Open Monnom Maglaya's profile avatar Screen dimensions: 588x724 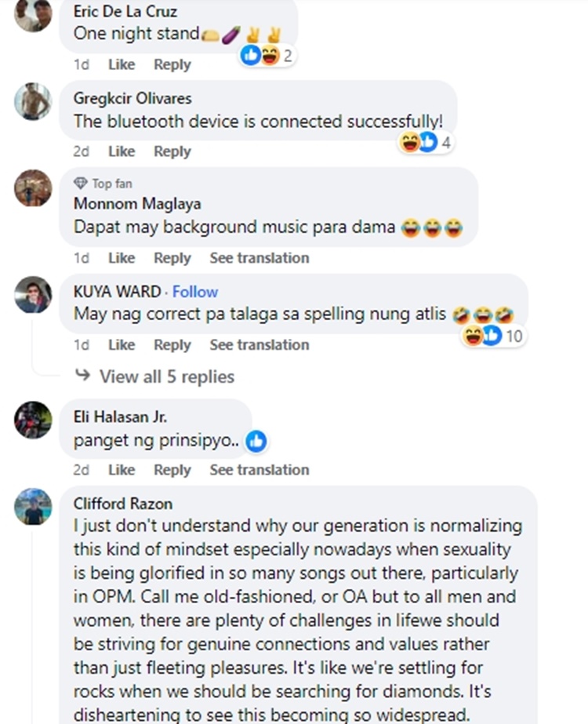pos(33,188)
